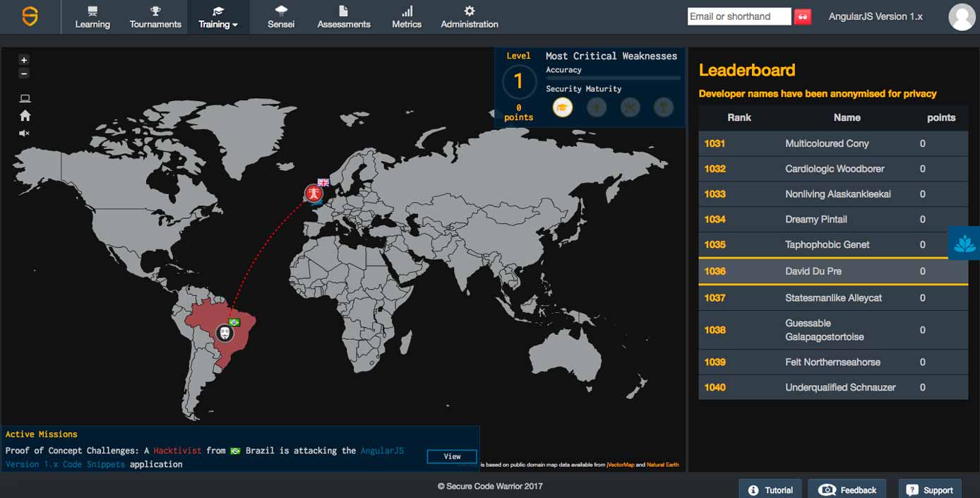Follow the Natural Earth link
This screenshot has width=980, height=498.
click(x=663, y=465)
